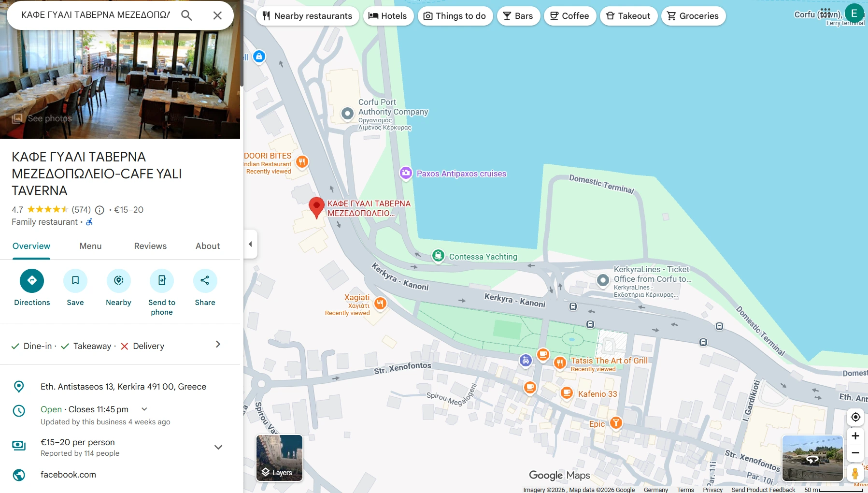Center map on your location

[855, 417]
